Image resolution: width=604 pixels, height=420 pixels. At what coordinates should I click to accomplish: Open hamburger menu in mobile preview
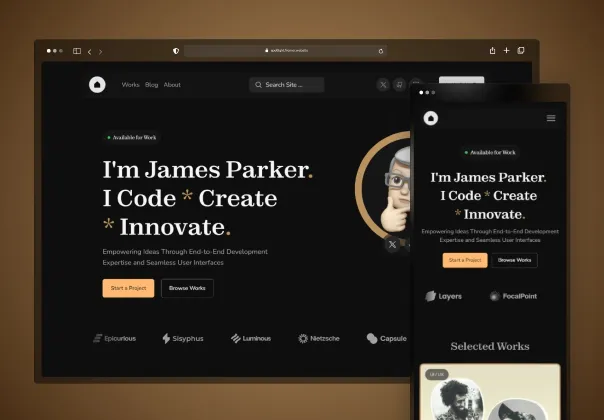(550, 118)
